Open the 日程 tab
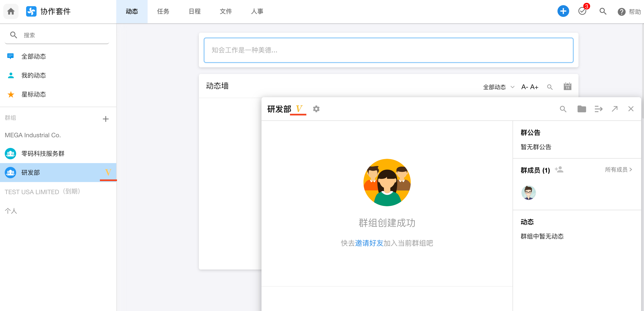 (x=194, y=11)
